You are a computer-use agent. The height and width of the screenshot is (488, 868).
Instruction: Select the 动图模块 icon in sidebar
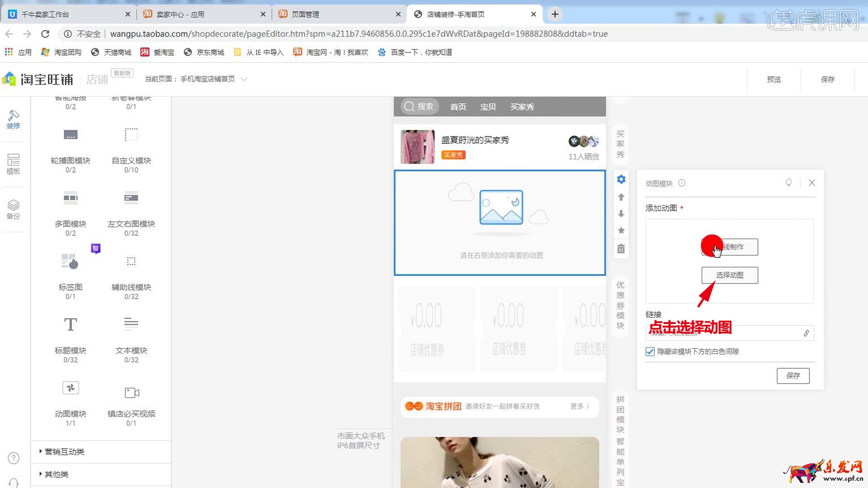tap(71, 388)
